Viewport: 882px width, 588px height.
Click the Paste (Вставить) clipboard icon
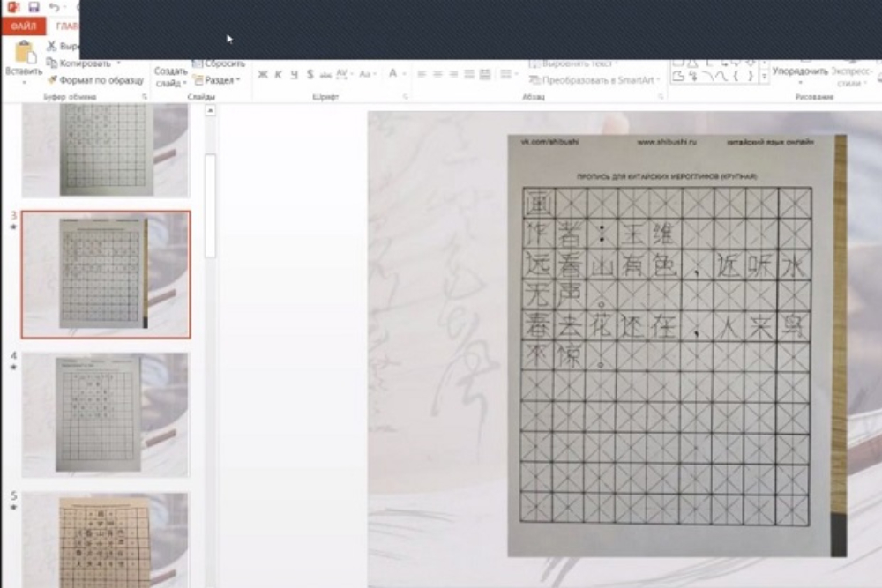(24, 55)
